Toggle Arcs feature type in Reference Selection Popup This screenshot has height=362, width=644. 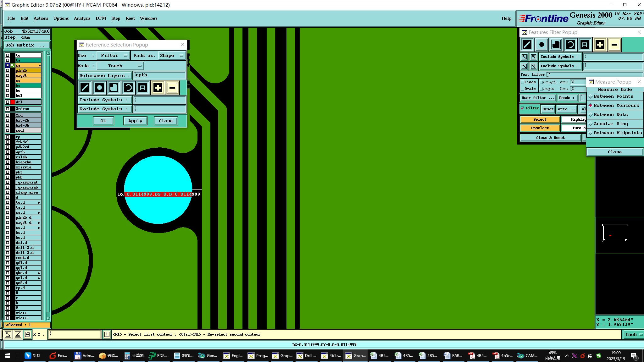[128, 88]
